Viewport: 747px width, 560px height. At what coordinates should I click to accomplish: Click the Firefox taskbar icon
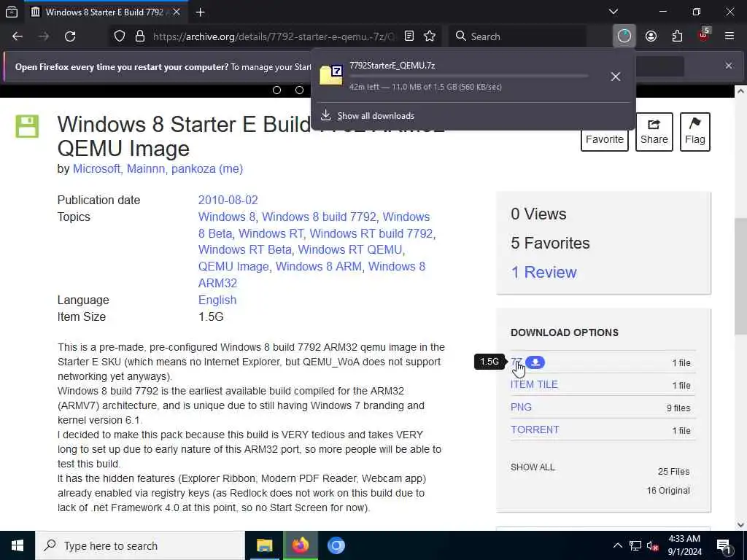pos(300,545)
